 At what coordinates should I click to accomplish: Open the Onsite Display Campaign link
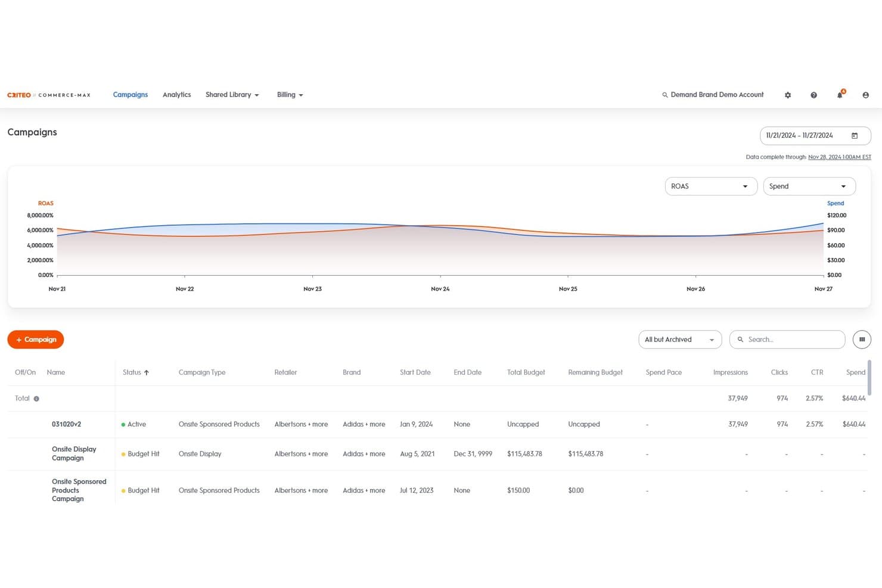[x=74, y=453]
